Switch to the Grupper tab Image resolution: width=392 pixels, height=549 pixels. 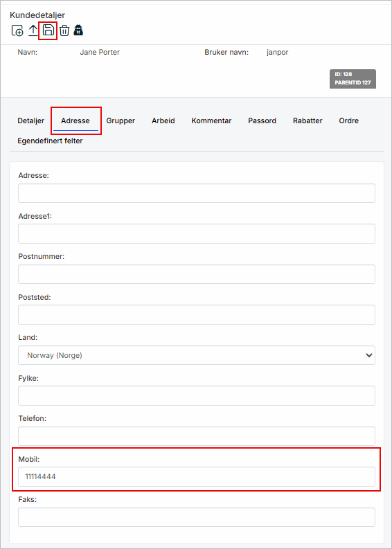[121, 120]
